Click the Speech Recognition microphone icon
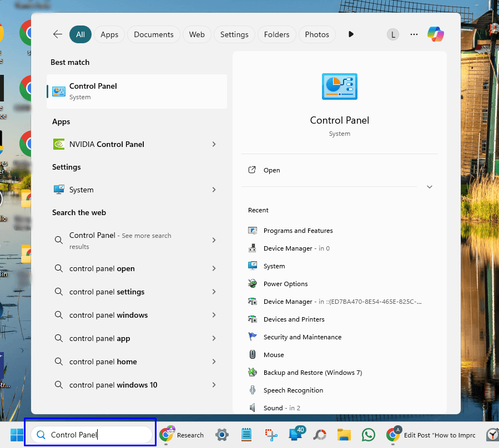 (x=253, y=390)
